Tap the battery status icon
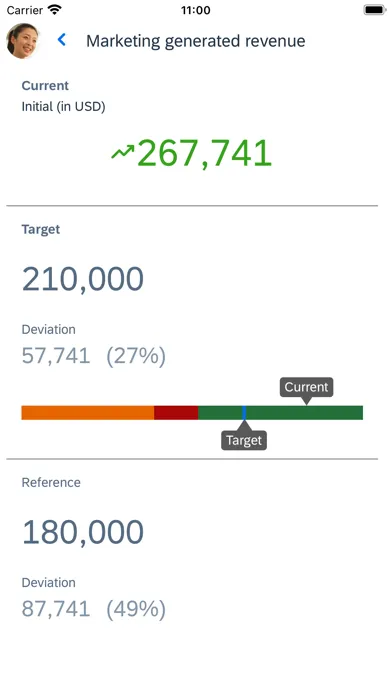This screenshot has height=696, width=392. click(x=375, y=10)
